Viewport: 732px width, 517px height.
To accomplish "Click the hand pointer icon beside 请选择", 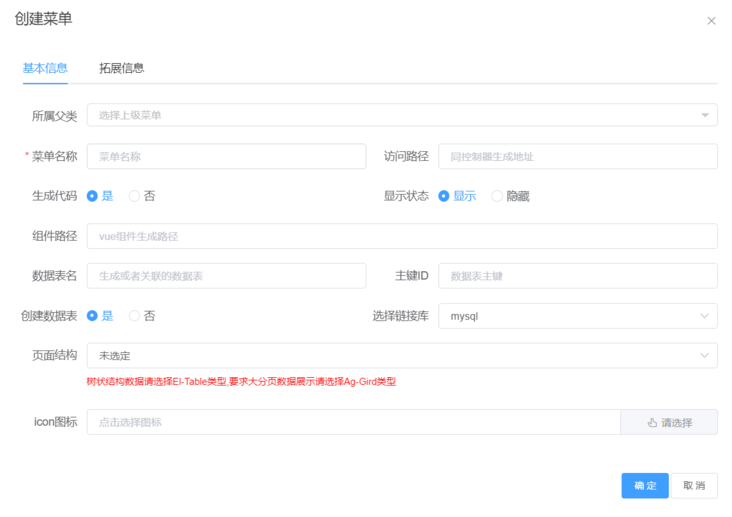I will [x=652, y=422].
